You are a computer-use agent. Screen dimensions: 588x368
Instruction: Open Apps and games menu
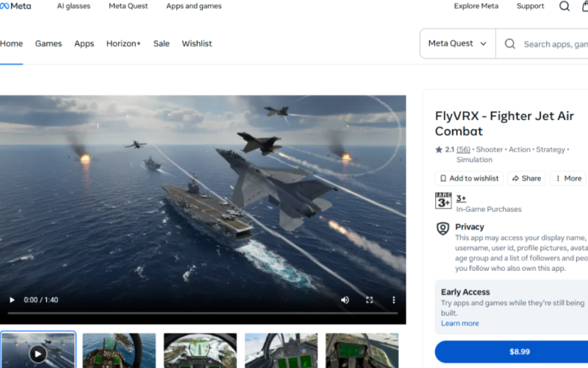194,6
